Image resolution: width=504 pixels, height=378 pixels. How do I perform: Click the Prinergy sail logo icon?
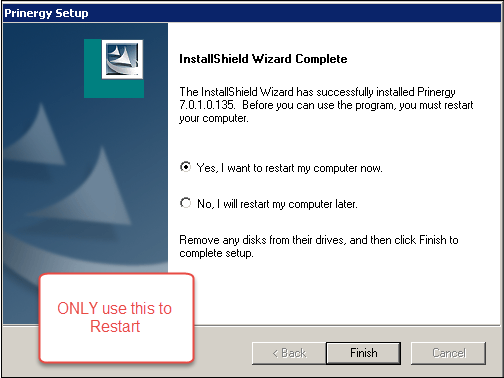point(122,60)
